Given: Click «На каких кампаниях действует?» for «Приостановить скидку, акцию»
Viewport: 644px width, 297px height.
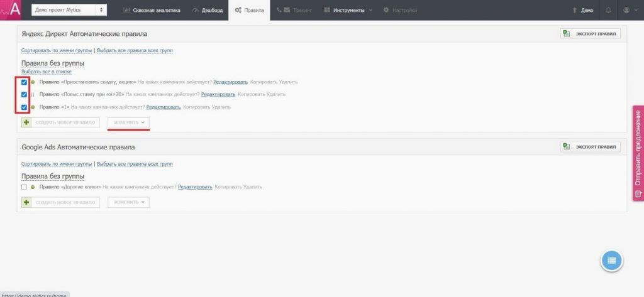Looking at the screenshot, I should coord(175,82).
